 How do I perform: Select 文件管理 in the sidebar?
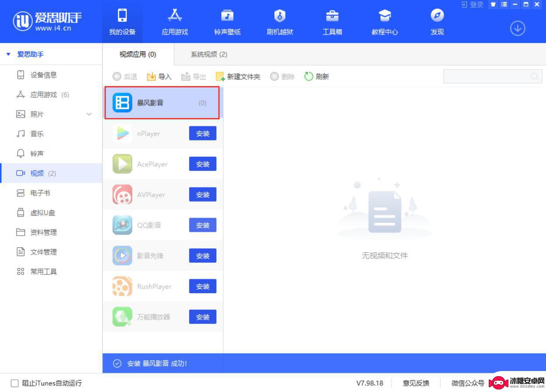[x=51, y=252]
